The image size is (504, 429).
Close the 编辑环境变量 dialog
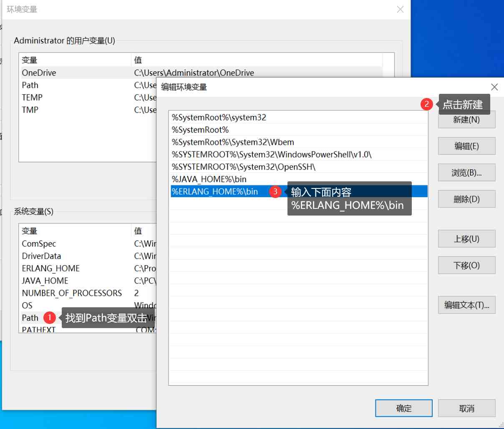click(x=494, y=87)
